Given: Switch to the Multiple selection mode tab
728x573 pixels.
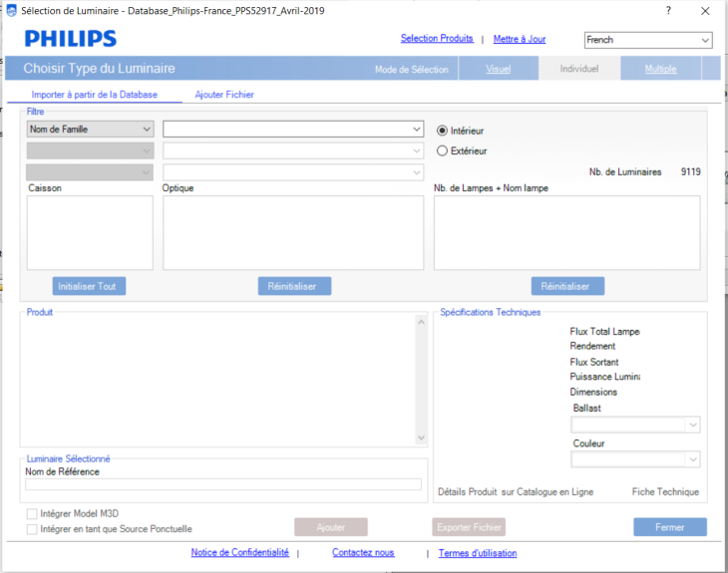Looking at the screenshot, I should pyautogui.click(x=659, y=69).
